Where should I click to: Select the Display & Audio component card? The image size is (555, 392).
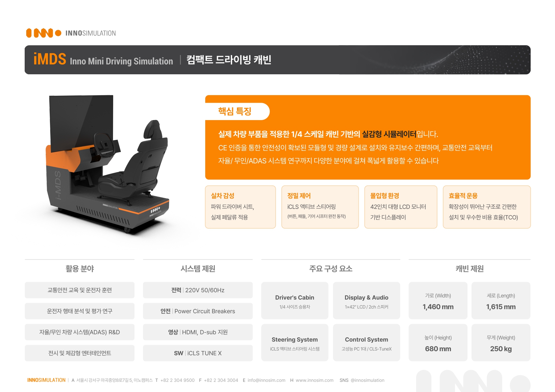click(x=367, y=301)
